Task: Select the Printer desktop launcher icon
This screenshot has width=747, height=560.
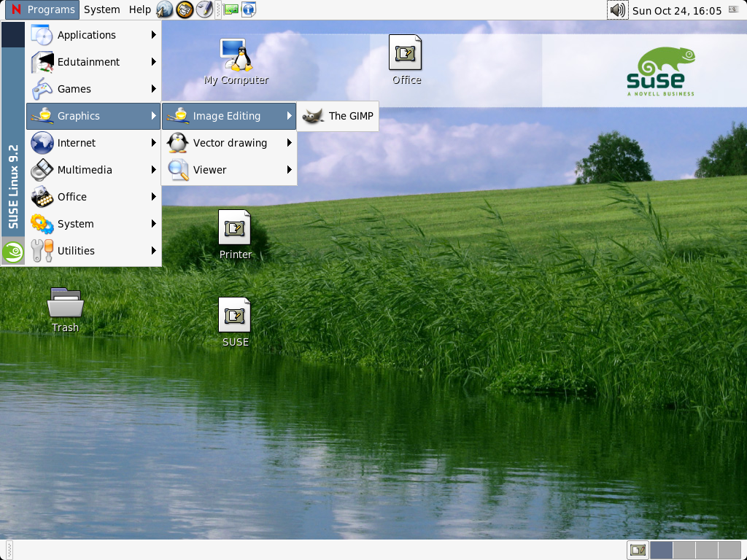Action: (235, 236)
